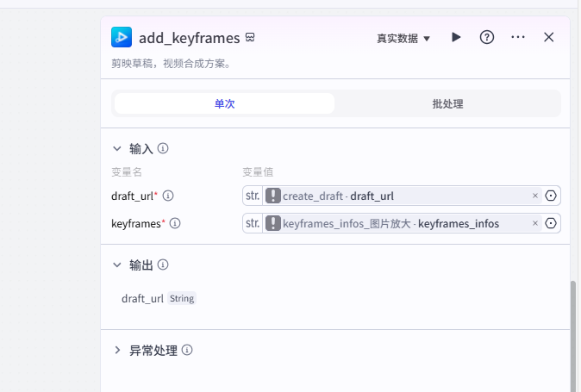Switch to the 批处理 tab
The image size is (581, 392).
(x=447, y=103)
